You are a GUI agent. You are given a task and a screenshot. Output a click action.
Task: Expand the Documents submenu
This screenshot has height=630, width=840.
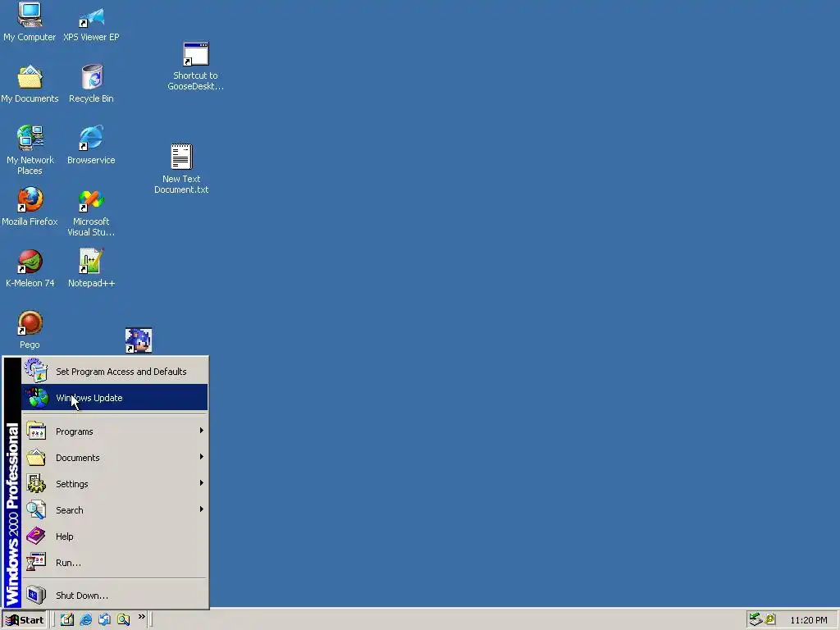(x=114, y=458)
